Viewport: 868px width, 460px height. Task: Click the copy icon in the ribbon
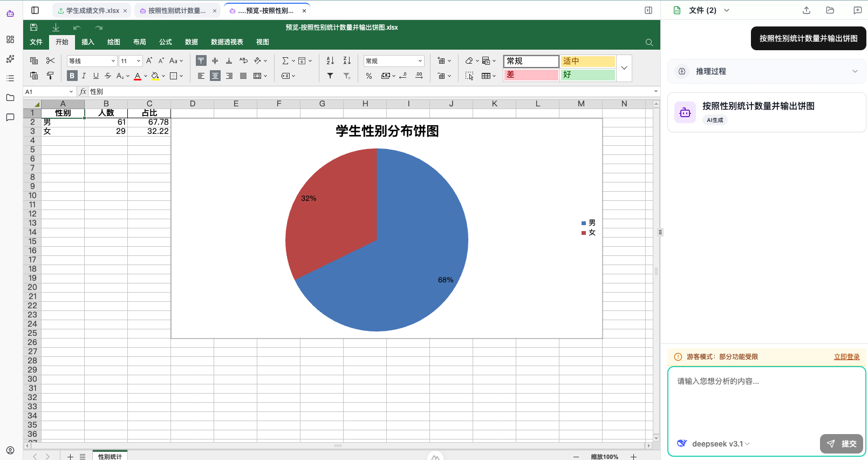pos(34,60)
